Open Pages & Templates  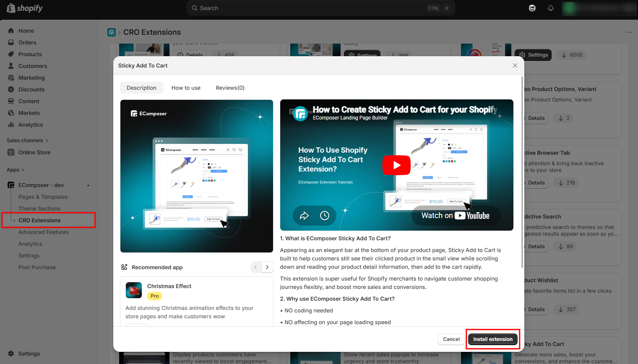click(43, 197)
